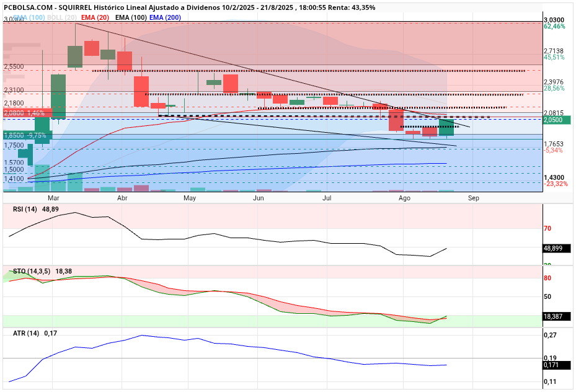Click the 3,0300 top price axis label
The image size is (576, 392).
[x=554, y=20]
